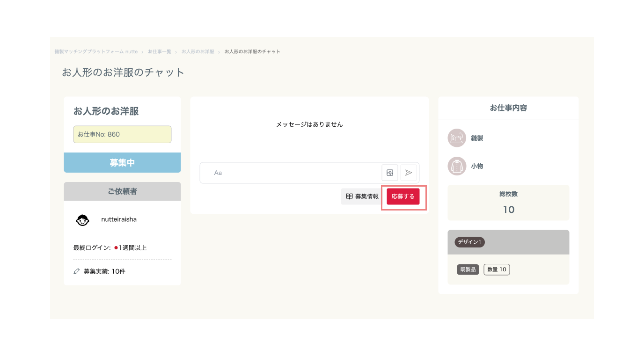The height and width of the screenshot is (356, 644).
Task: Click the 募集中 status banner
Action: [122, 162]
